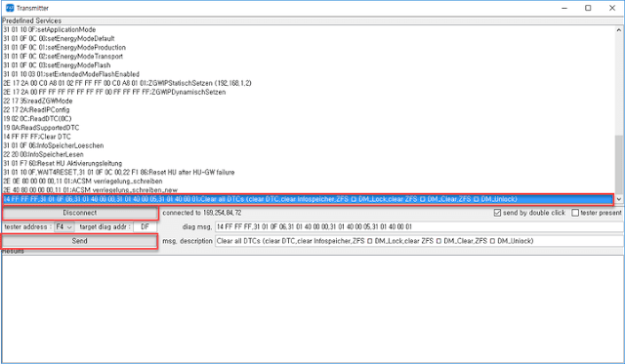Select the setEnergyModeTransport row
625x364 pixels.
309,57
